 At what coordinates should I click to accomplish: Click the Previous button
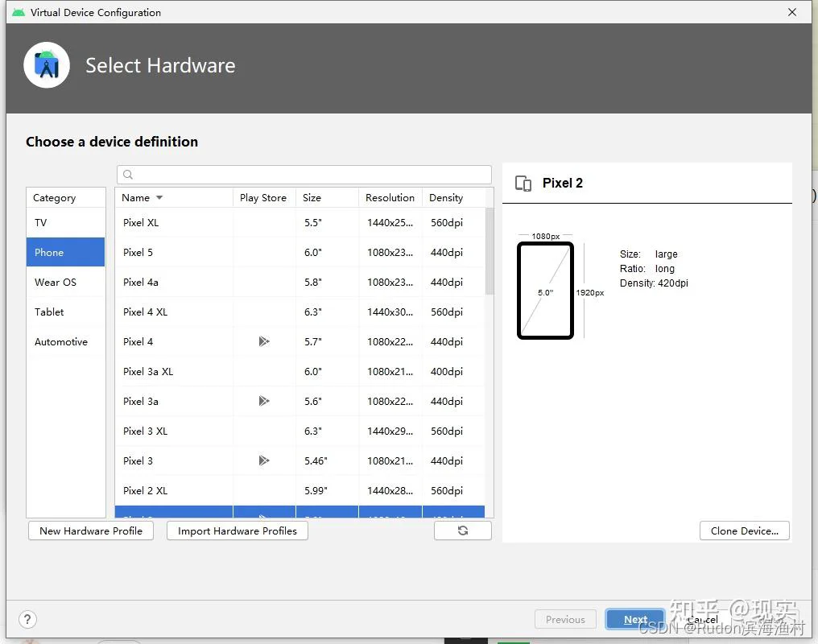[x=565, y=620]
